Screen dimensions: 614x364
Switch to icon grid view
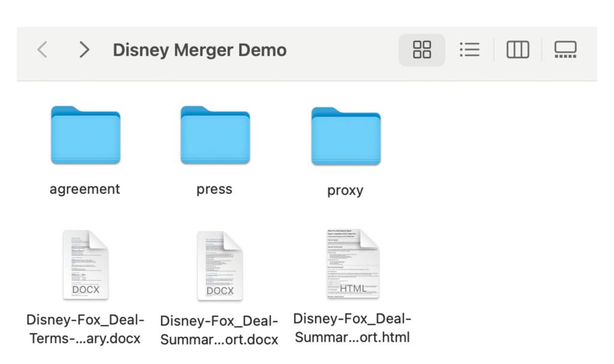(422, 50)
